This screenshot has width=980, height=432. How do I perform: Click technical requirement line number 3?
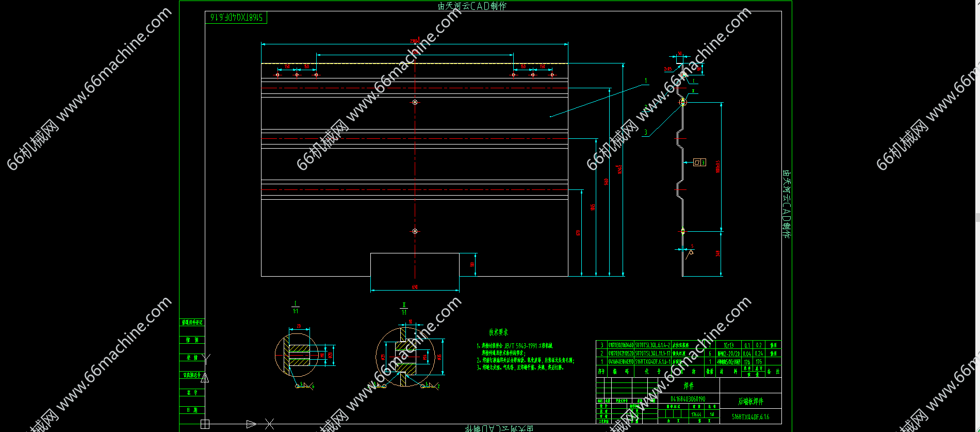click(520, 367)
